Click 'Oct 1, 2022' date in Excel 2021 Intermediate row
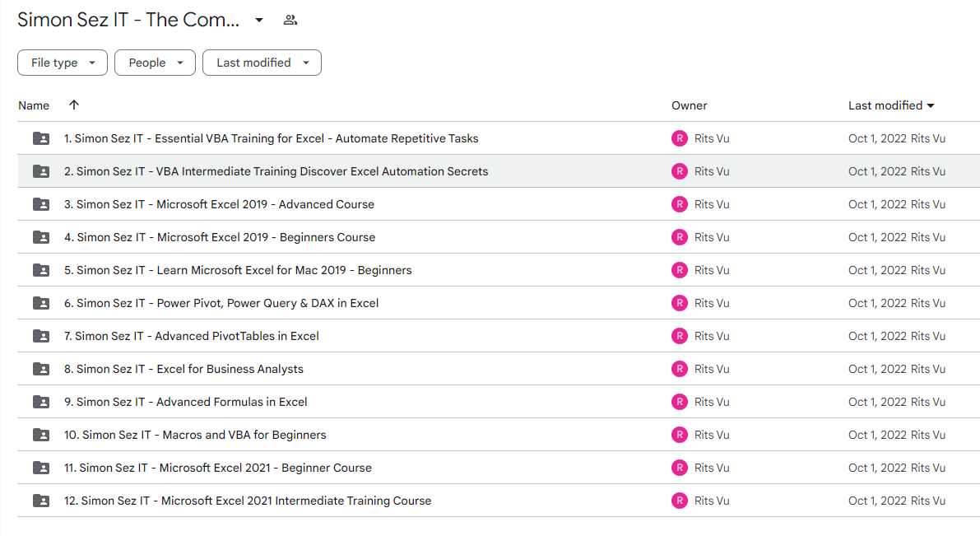980x536 pixels. pos(877,501)
